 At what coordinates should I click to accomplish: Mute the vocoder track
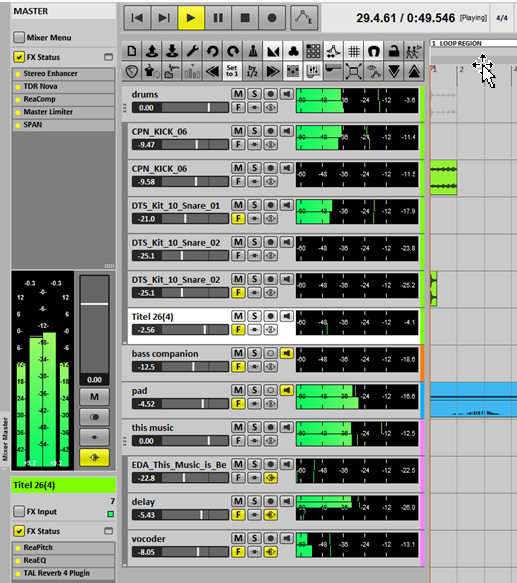(238, 538)
